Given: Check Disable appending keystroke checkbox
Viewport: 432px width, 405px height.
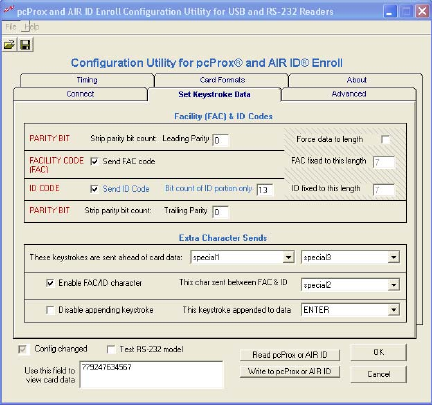Looking at the screenshot, I should pos(50,310).
